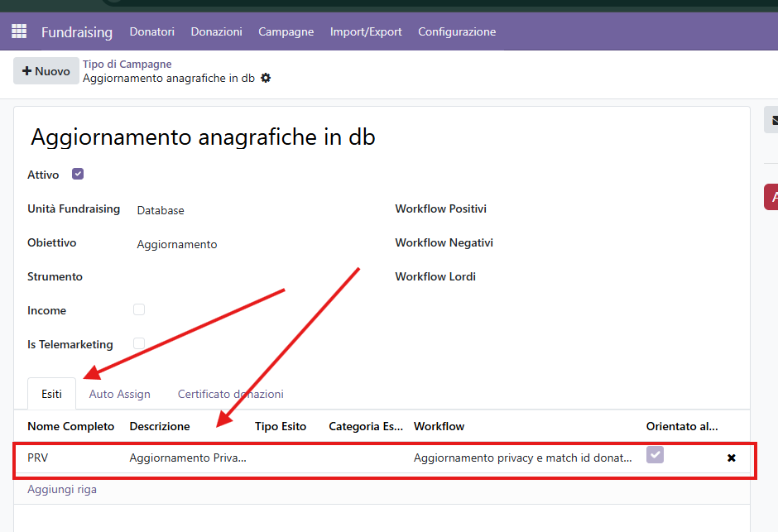The height and width of the screenshot is (532, 778).
Task: Open the Import/Export menu
Action: pyautogui.click(x=366, y=31)
